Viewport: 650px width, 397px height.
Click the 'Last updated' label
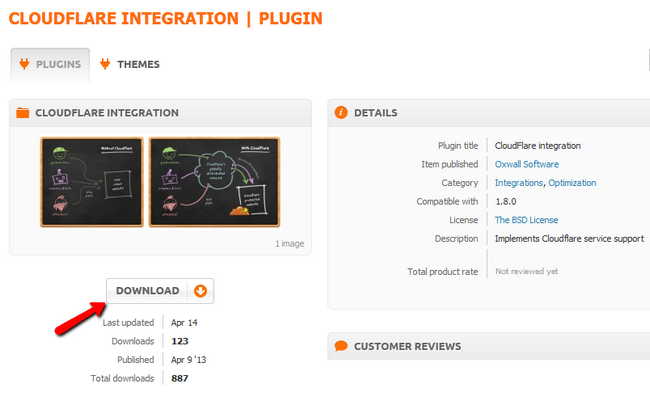coord(129,322)
